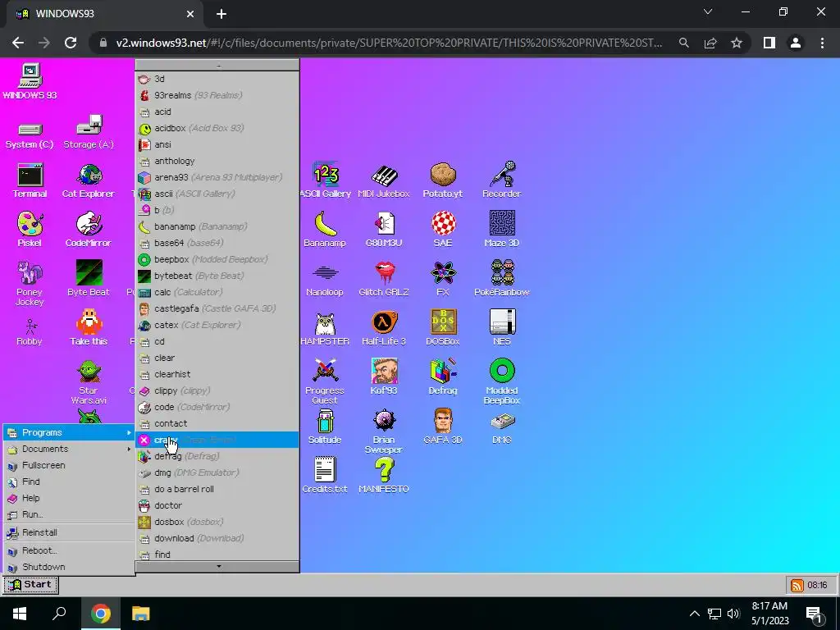Open the Progress Quest desktop icon
The width and height of the screenshot is (840, 630).
[x=325, y=382]
